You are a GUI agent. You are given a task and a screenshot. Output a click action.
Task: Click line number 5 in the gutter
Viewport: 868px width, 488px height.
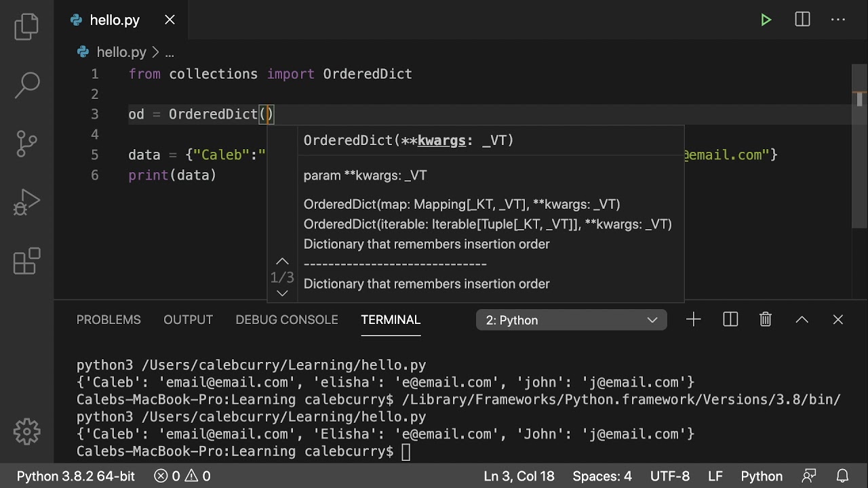click(95, 155)
